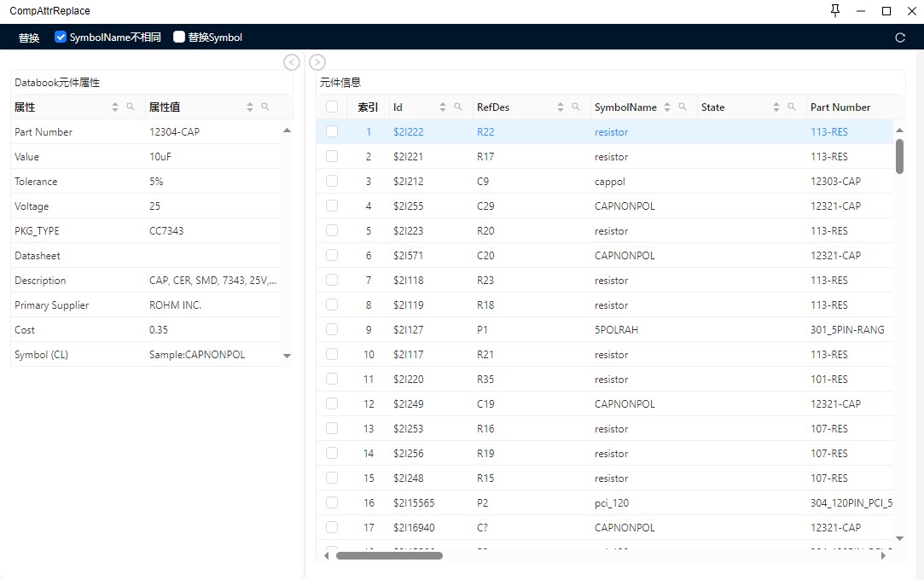Pin the CompAttrReplace window

pyautogui.click(x=834, y=11)
